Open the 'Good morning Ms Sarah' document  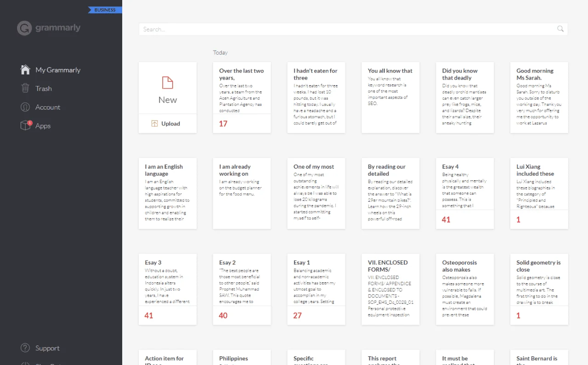[x=540, y=97]
